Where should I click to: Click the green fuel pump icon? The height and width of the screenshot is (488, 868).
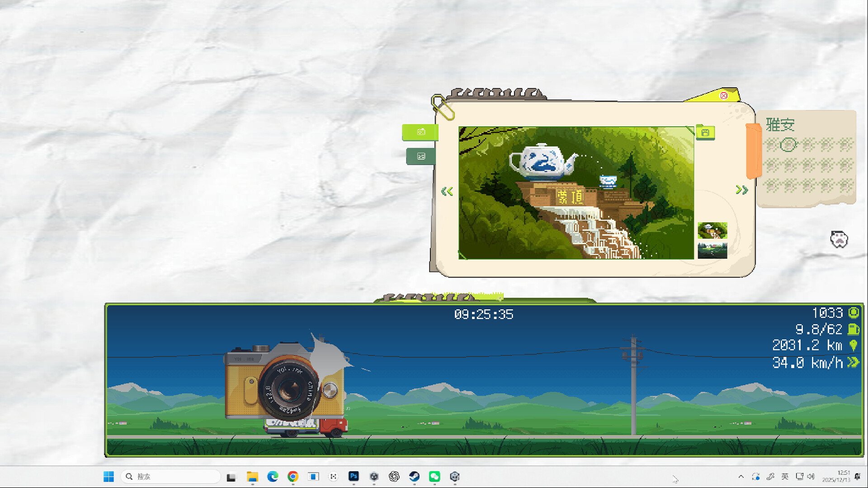854,329
